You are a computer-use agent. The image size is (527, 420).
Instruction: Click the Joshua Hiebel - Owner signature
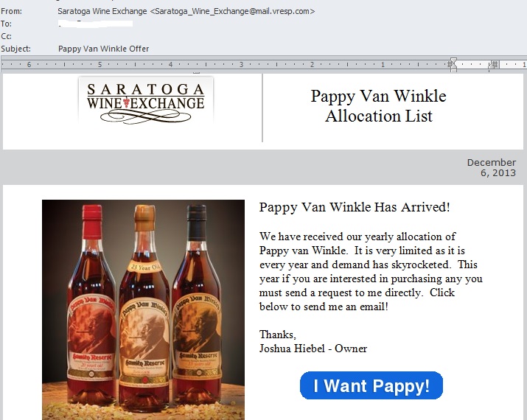point(313,349)
